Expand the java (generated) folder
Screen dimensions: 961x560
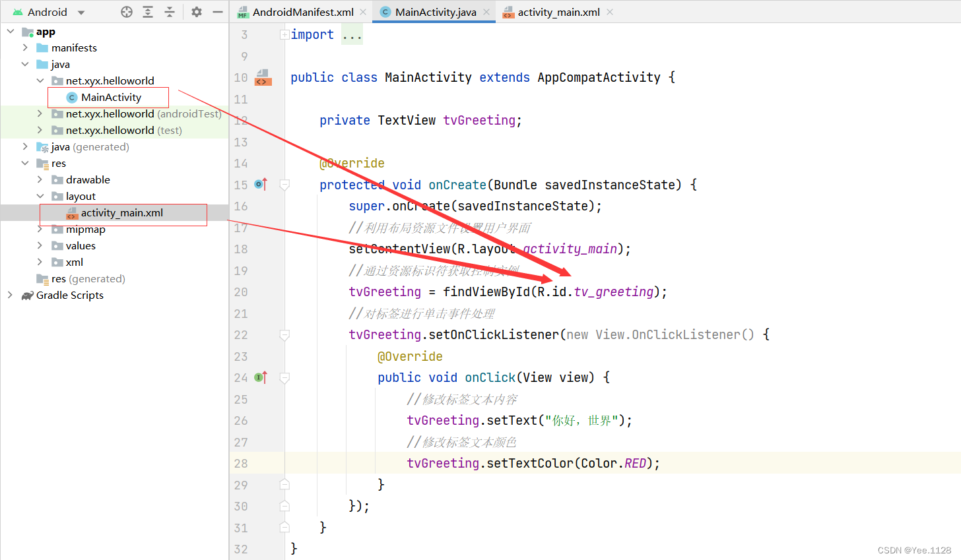[25, 146]
